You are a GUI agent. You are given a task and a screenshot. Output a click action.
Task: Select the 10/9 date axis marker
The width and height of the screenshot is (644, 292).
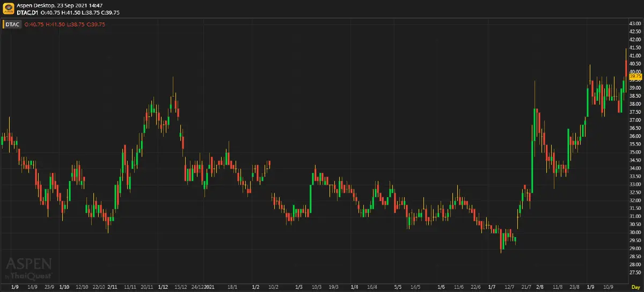pos(609,288)
